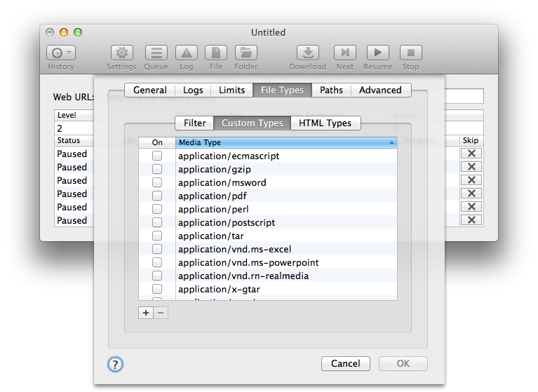Click the On column header
Image resolution: width=538 pixels, height=392 pixels.
point(157,142)
